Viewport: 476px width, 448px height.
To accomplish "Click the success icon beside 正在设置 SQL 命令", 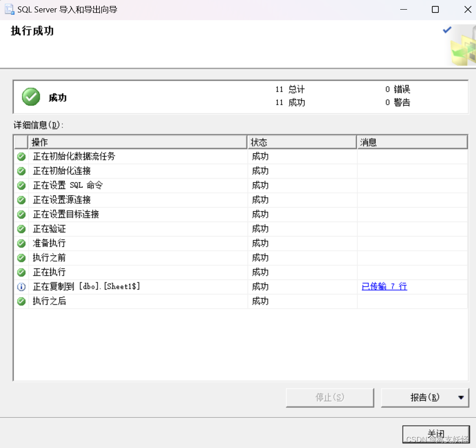I will click(21, 186).
